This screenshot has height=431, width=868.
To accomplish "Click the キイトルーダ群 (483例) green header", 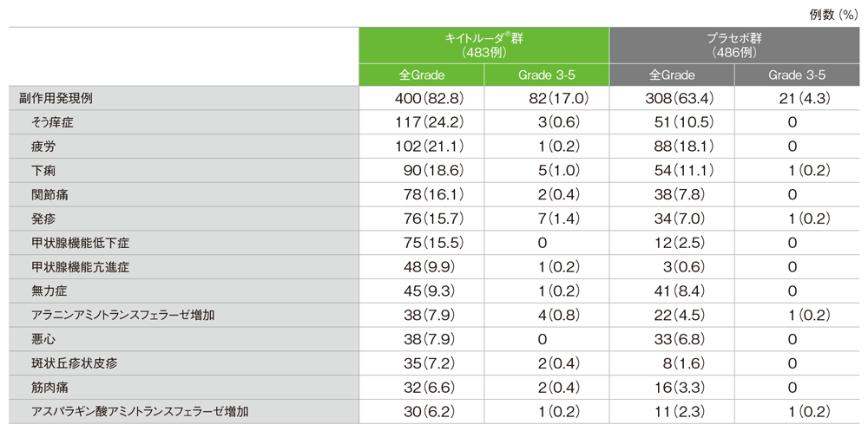I will [484, 46].
